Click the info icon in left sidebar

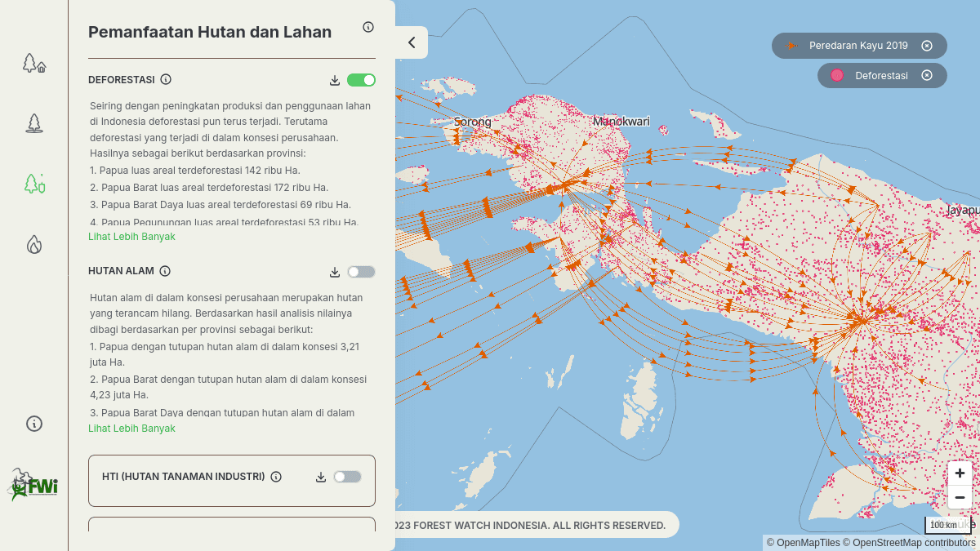point(33,424)
